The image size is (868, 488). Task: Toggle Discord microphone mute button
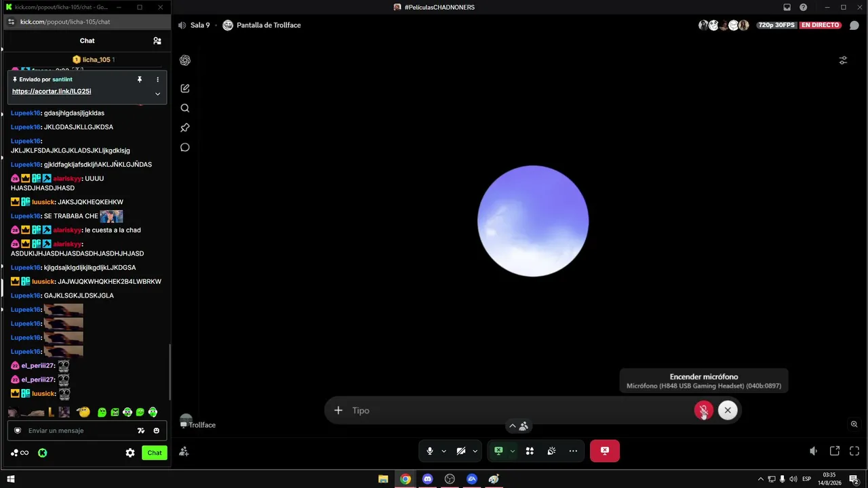point(430,451)
